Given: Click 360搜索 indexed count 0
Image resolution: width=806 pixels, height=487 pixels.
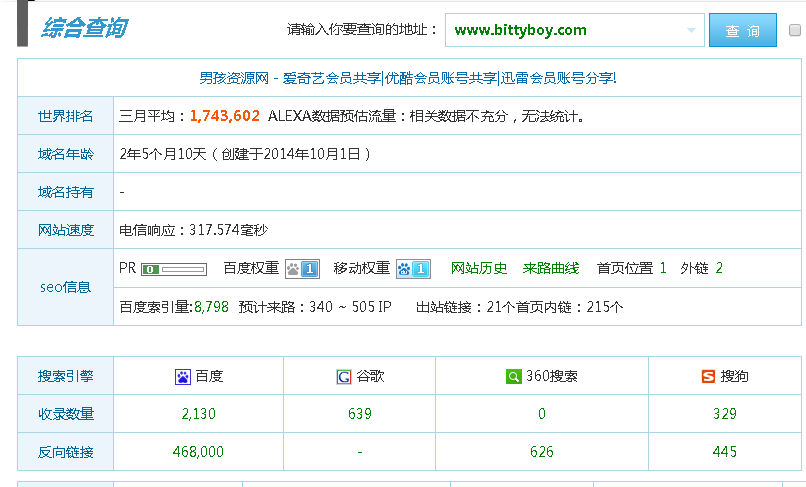Looking at the screenshot, I should tap(542, 414).
